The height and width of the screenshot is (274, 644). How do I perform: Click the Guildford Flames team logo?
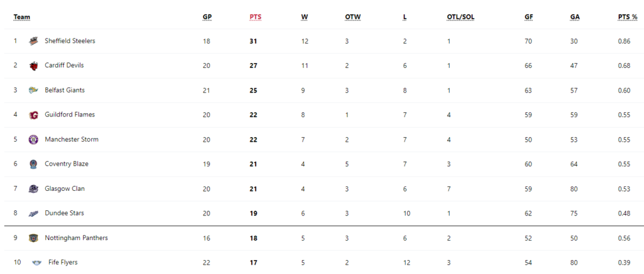[33, 115]
